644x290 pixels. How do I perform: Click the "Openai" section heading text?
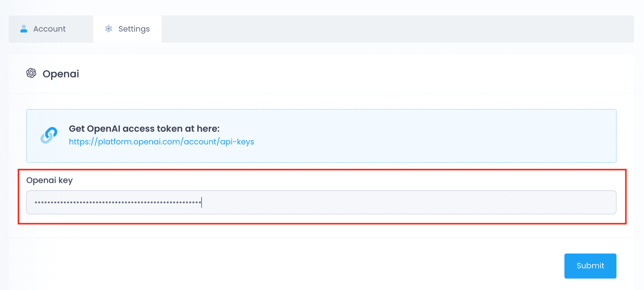point(61,74)
